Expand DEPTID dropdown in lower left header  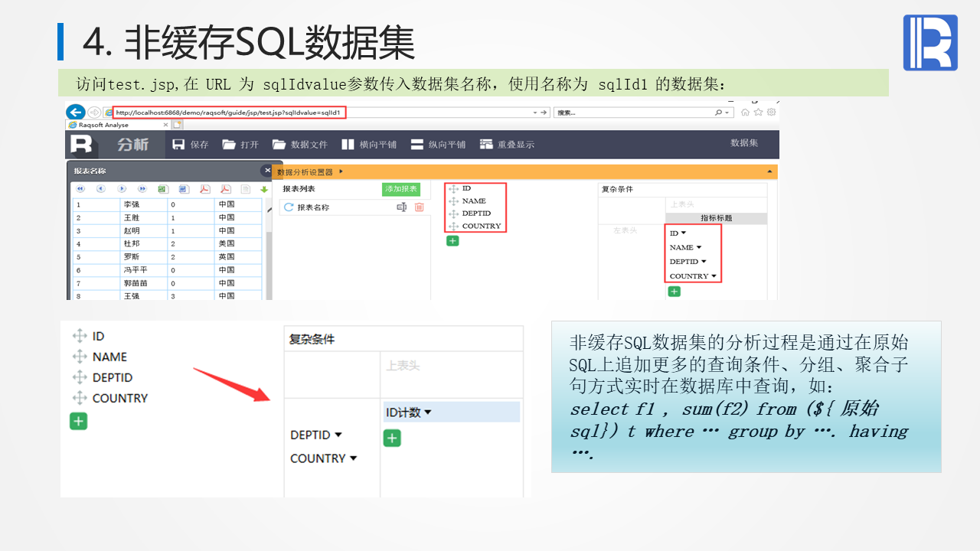coord(338,435)
